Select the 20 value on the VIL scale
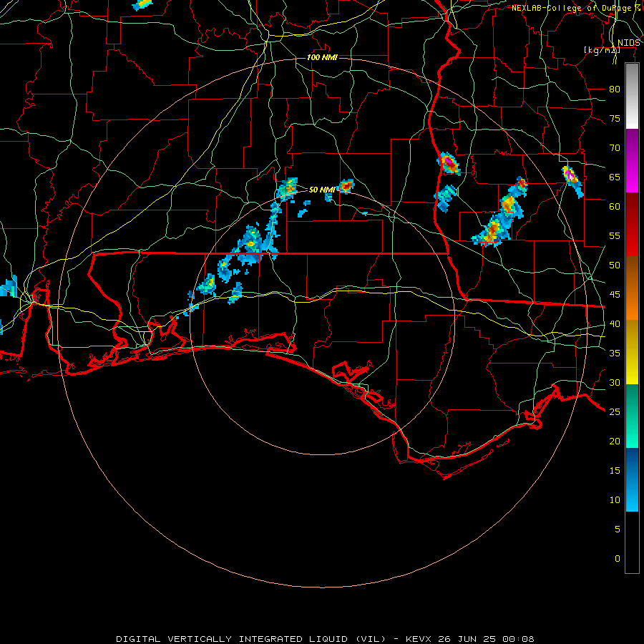 click(x=615, y=441)
